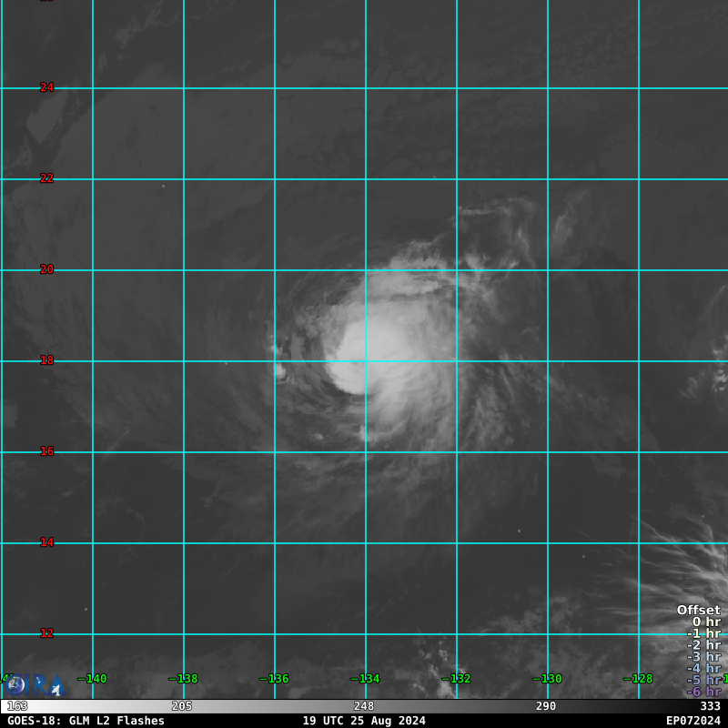Click the '-2 hr' offset legend entry
The image size is (728, 728).
703,645
